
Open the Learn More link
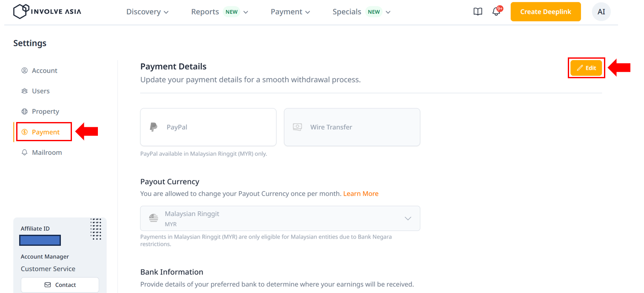coord(361,193)
